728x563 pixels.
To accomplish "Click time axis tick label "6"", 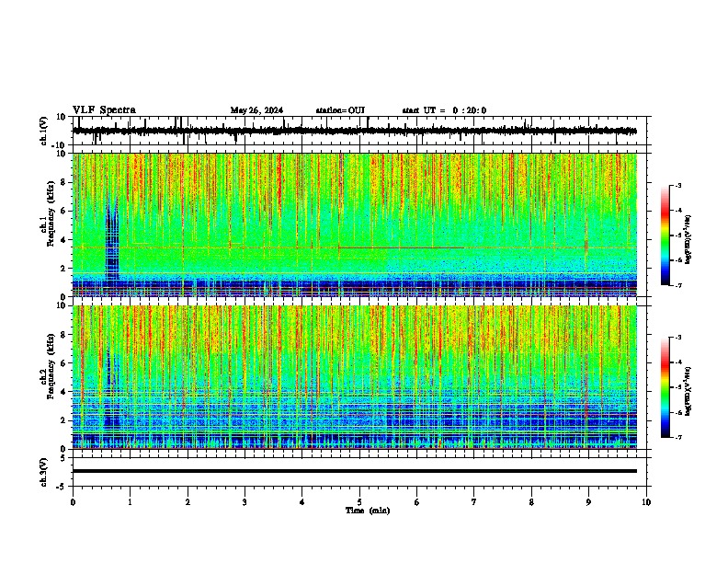I will tap(417, 502).
